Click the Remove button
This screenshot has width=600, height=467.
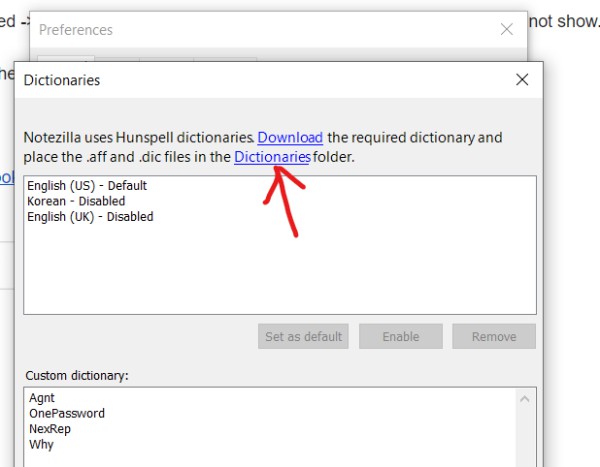pos(494,336)
